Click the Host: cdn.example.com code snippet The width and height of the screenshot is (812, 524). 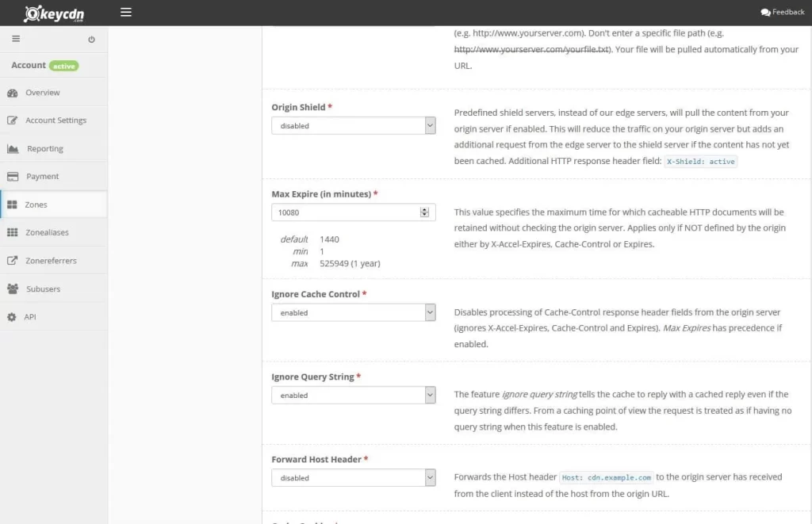click(607, 477)
